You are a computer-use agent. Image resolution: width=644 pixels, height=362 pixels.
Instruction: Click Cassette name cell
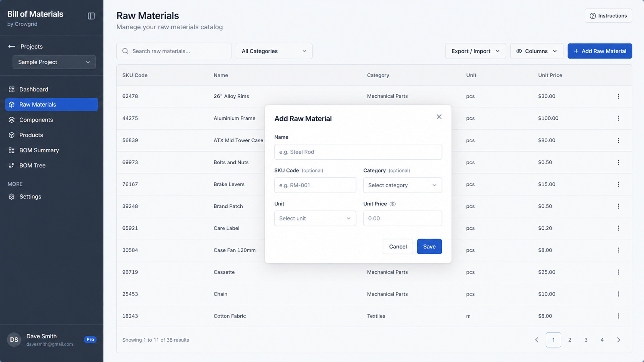(x=224, y=272)
